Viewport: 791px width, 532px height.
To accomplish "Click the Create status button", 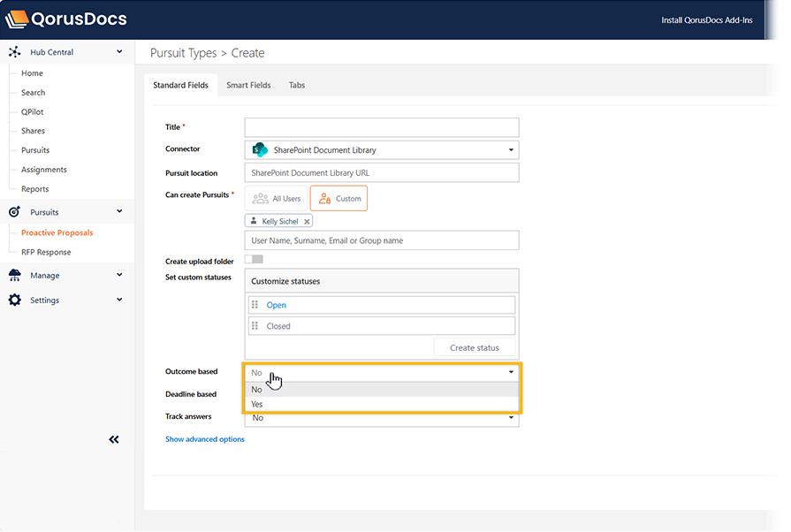I will click(474, 347).
